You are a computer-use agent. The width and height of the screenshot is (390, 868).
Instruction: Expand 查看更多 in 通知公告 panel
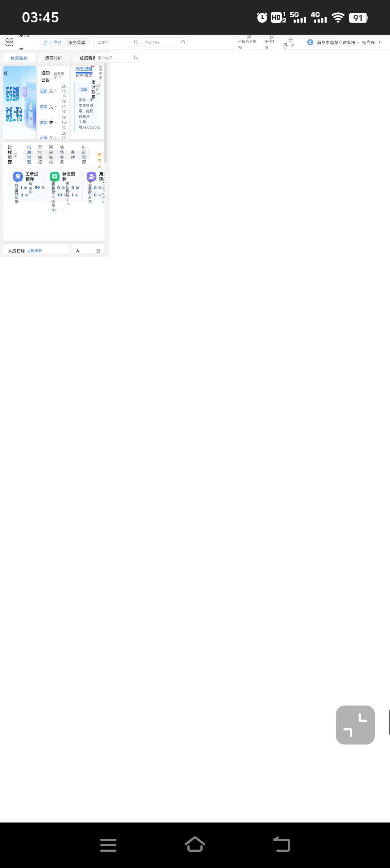coord(58,75)
